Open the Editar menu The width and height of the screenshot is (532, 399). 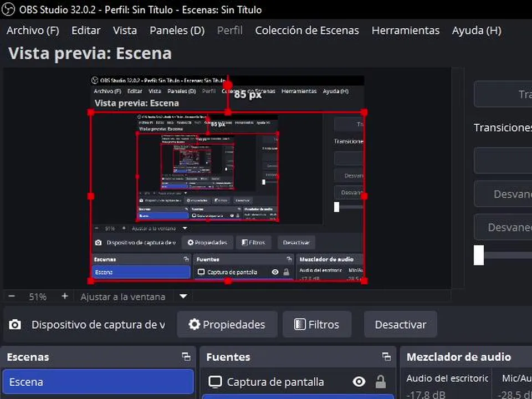tap(86, 30)
